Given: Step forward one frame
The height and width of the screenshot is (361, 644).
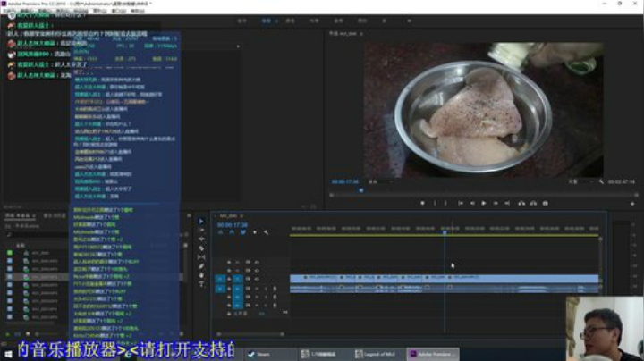Looking at the screenshot, I should (496, 203).
